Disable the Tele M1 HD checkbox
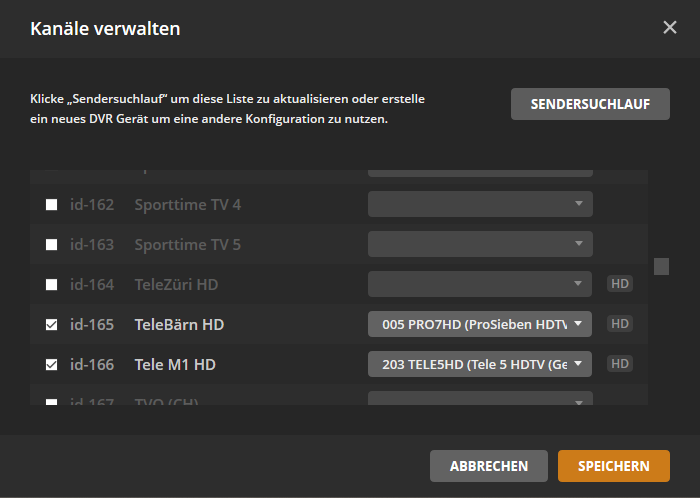The width and height of the screenshot is (700, 498). (x=51, y=365)
